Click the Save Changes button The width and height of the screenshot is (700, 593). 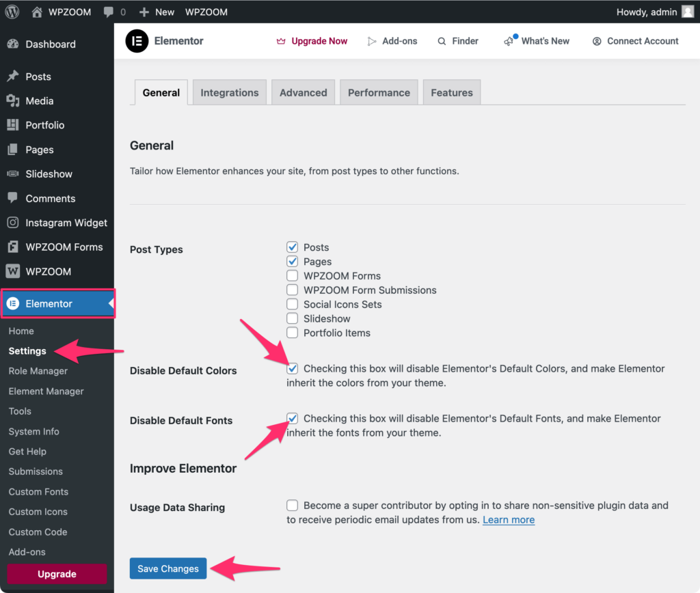coord(168,568)
